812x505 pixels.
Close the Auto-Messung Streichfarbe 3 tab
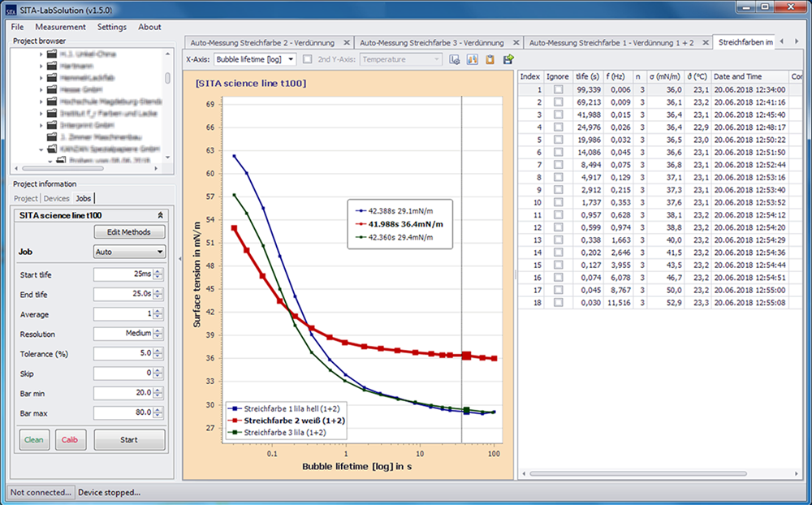click(516, 42)
